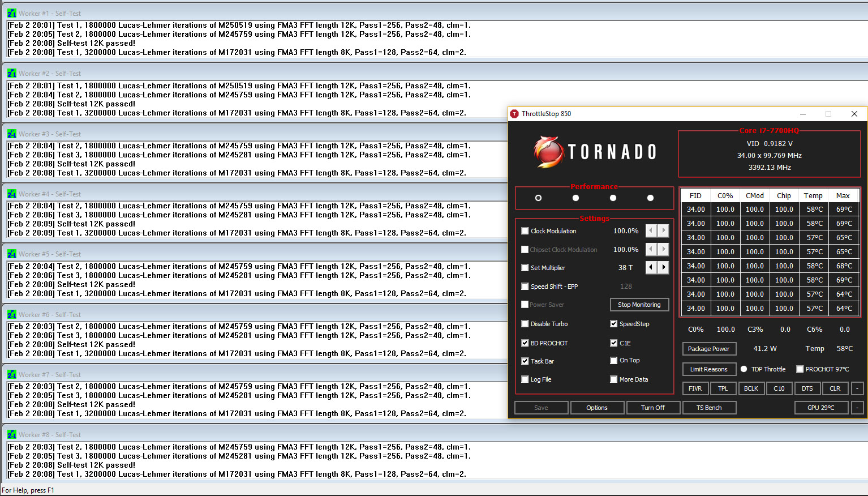Click the Worker #3 window icon
Screen dimensions: 868x496
click(12, 134)
